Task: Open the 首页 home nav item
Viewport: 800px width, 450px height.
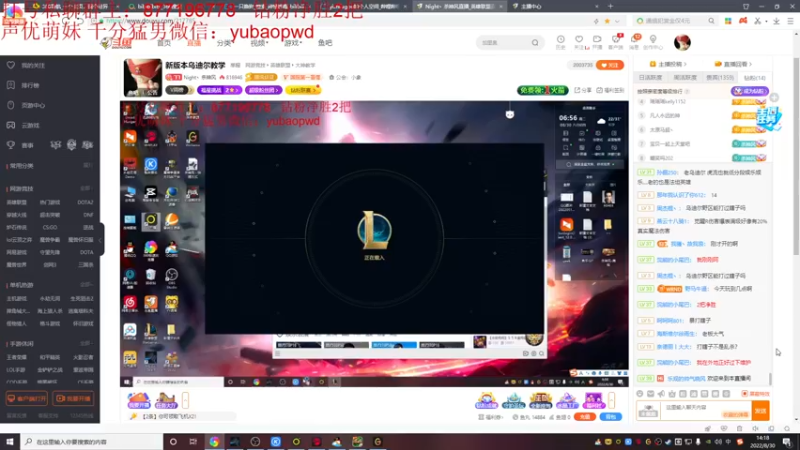Action: (164, 43)
